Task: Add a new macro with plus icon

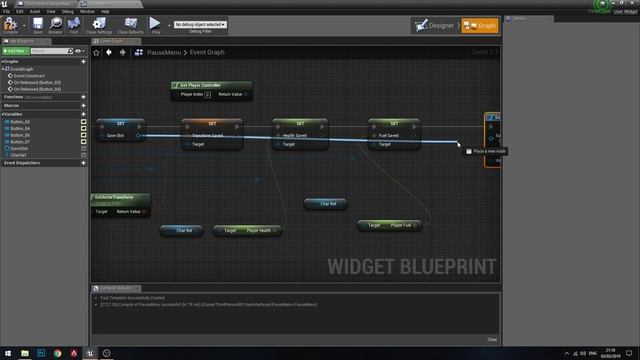Action: click(x=83, y=106)
